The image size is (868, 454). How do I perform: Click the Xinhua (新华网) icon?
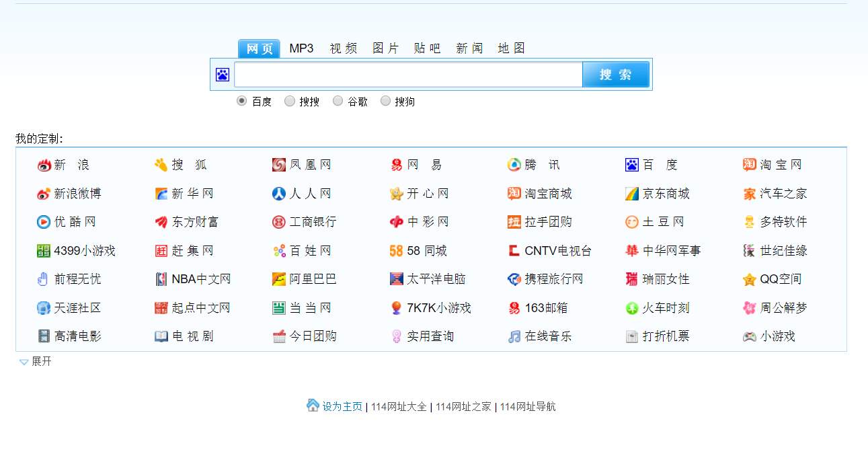(161, 194)
